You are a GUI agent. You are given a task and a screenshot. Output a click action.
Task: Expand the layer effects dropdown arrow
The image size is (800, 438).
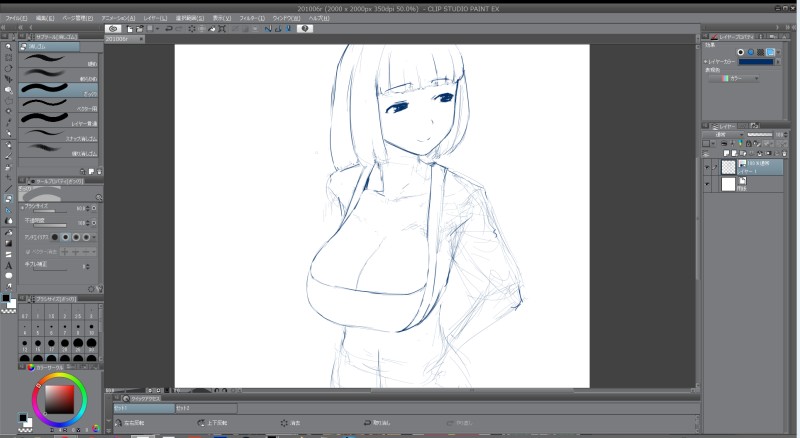[779, 52]
